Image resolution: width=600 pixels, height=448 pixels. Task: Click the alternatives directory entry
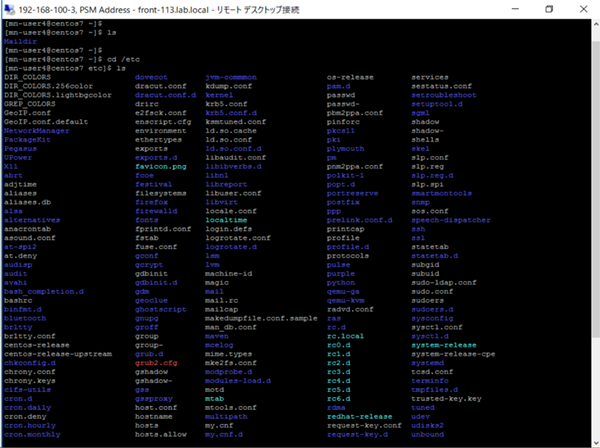click(x=32, y=220)
